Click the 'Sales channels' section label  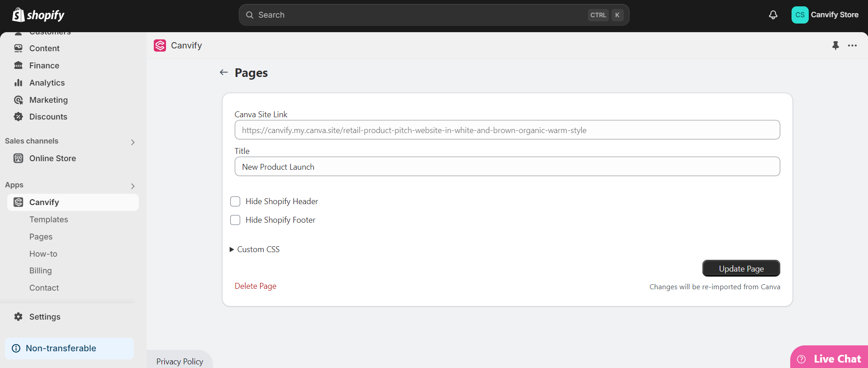[32, 141]
